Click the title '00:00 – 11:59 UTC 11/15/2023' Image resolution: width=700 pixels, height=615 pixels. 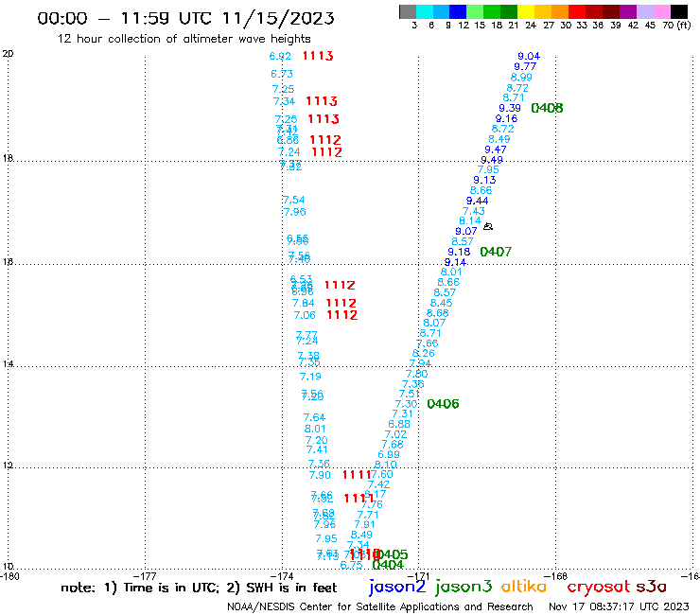point(185,18)
